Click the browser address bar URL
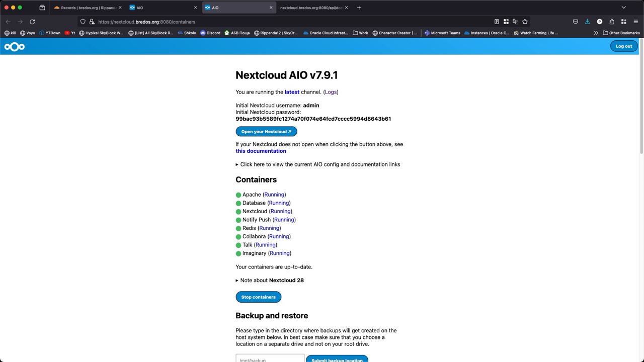 tap(147, 22)
